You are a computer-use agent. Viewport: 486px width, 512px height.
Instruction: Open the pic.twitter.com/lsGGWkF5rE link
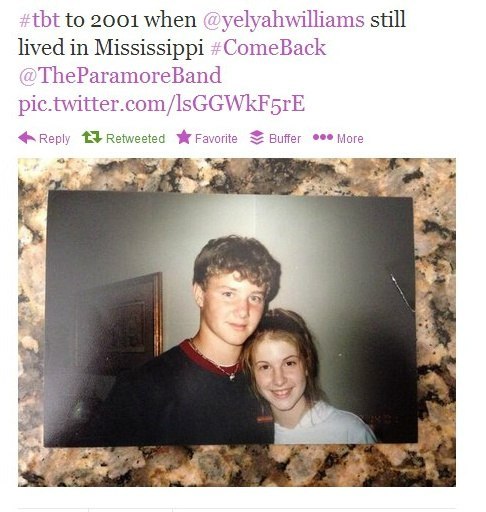[162, 104]
